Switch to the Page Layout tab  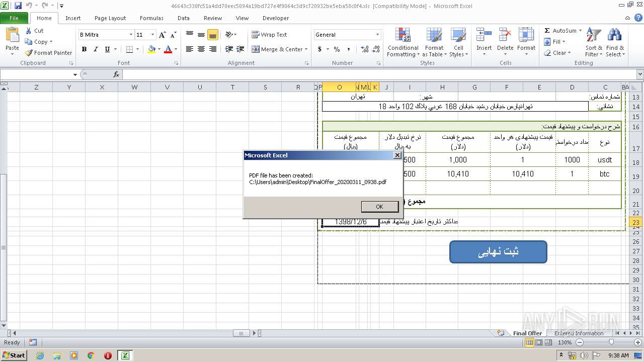[110, 18]
